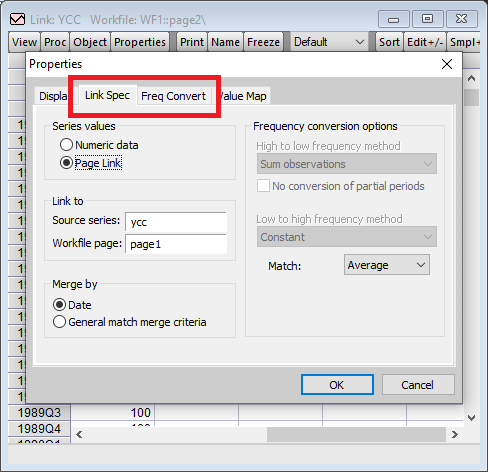Image resolution: width=488 pixels, height=472 pixels.
Task: Select General match merge criteria option
Action: (59, 322)
